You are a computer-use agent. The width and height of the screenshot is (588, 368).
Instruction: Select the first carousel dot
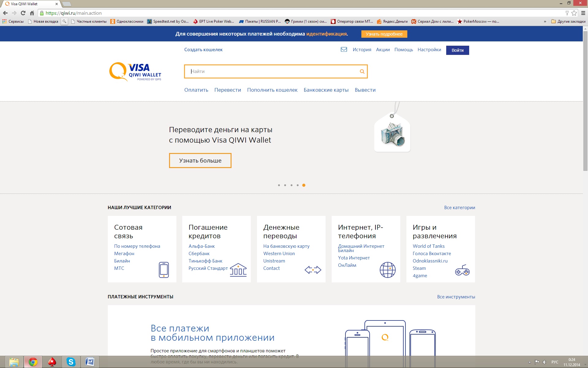(x=279, y=185)
